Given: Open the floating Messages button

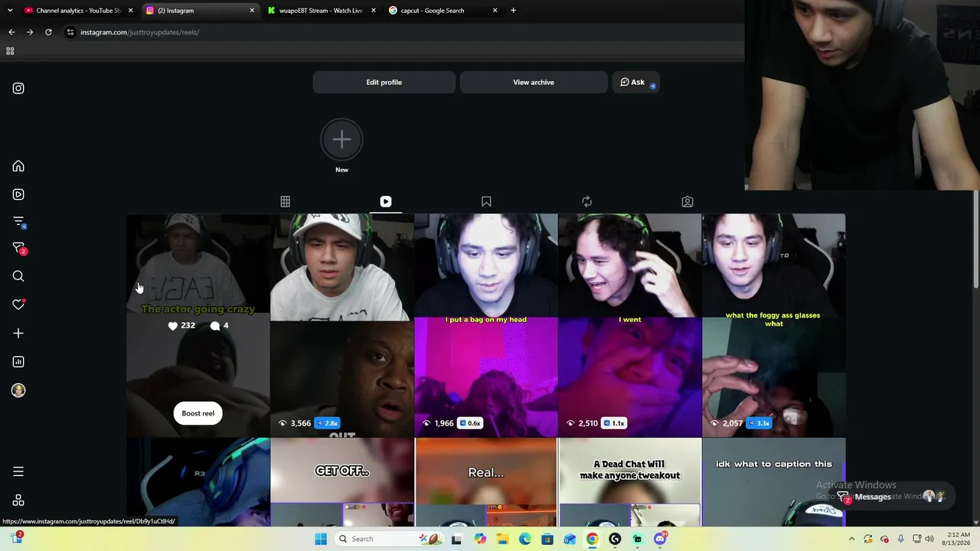Looking at the screenshot, I should [x=892, y=497].
